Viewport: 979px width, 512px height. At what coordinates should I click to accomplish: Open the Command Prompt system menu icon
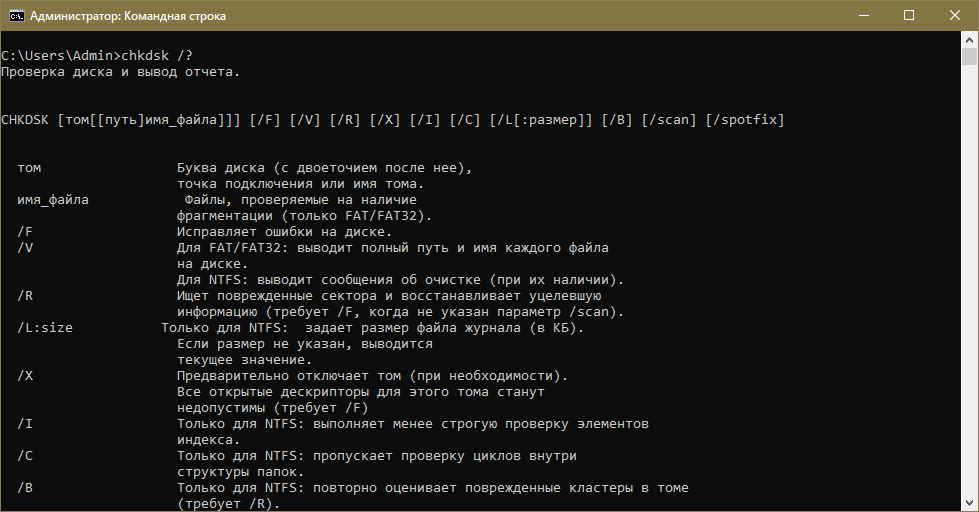15,16
